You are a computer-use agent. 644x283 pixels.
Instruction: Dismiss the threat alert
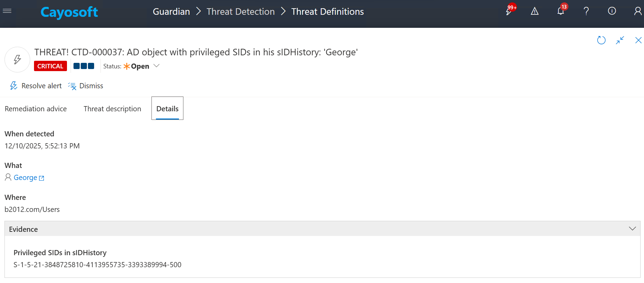coord(86,86)
